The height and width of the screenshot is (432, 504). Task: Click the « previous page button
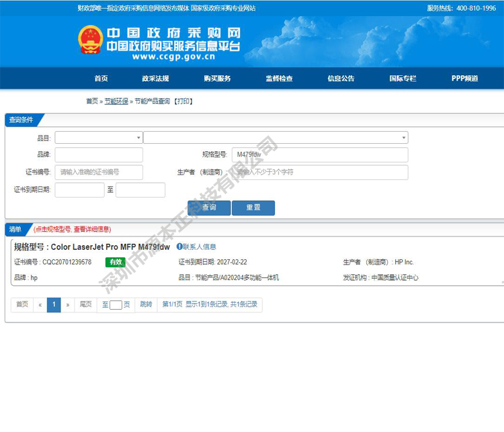pyautogui.click(x=40, y=305)
